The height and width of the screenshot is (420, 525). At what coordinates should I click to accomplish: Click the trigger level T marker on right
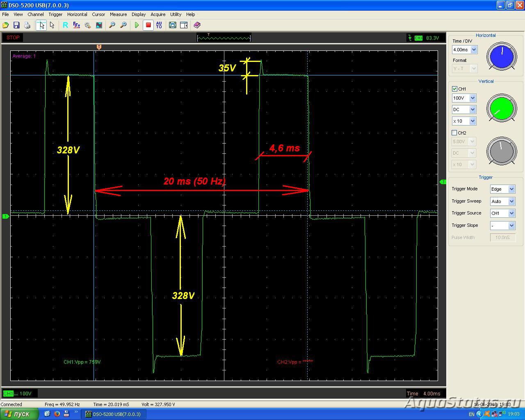tap(443, 182)
